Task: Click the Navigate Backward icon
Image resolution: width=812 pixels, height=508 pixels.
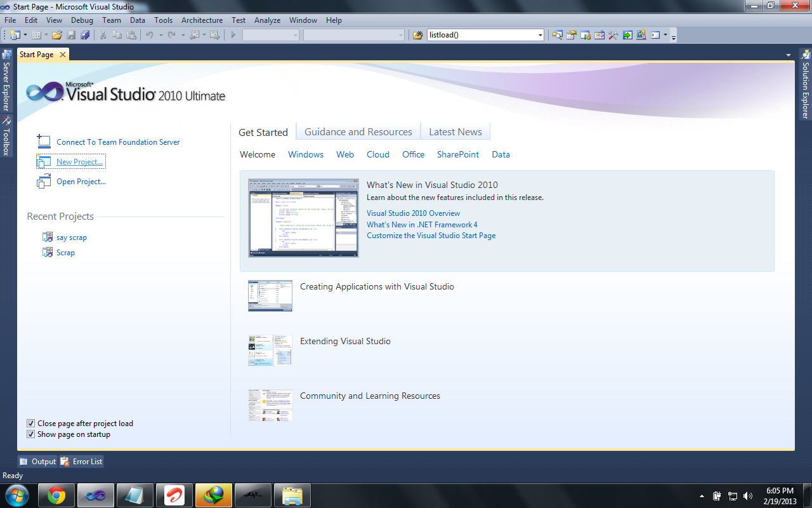Action: coord(194,35)
